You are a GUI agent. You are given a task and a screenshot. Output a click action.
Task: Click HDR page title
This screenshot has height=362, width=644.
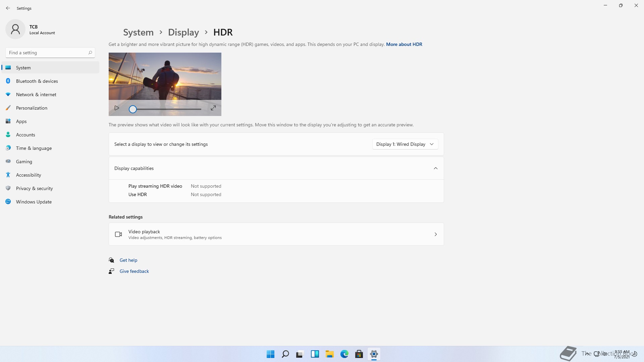click(223, 32)
